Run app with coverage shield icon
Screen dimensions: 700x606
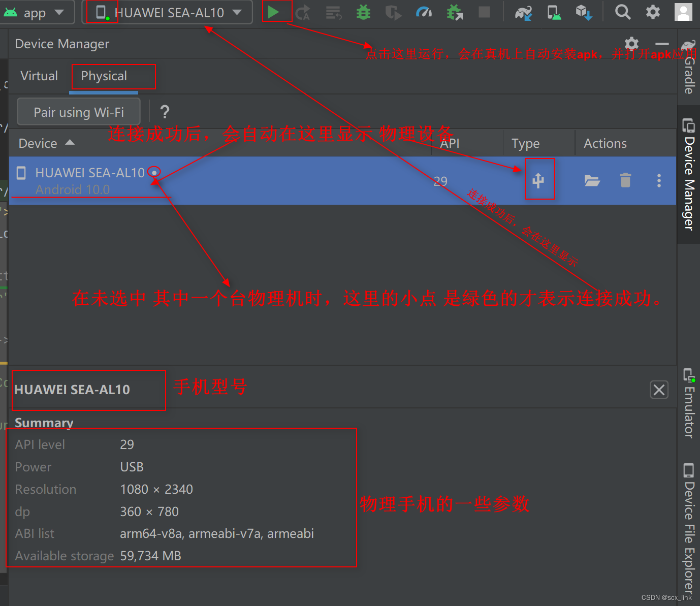393,12
